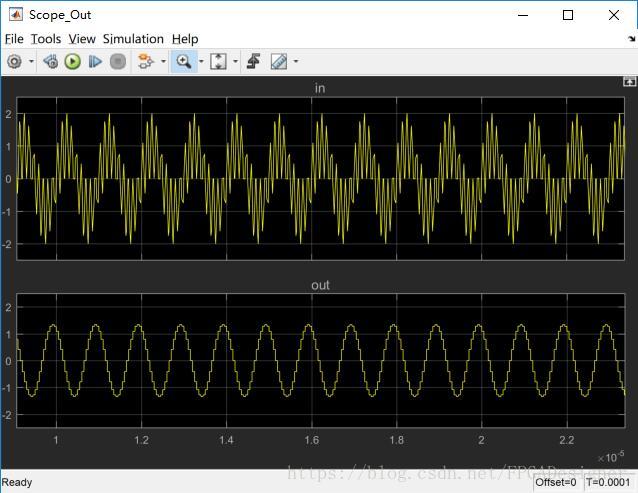638x493 pixels.
Task: Click the MATLAB logo in title bar
Action: pos(16,15)
